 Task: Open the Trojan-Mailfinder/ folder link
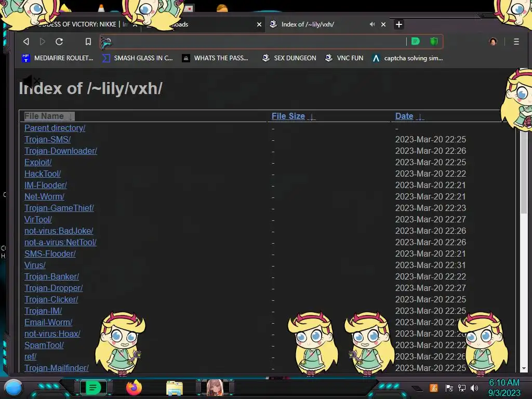point(56,368)
